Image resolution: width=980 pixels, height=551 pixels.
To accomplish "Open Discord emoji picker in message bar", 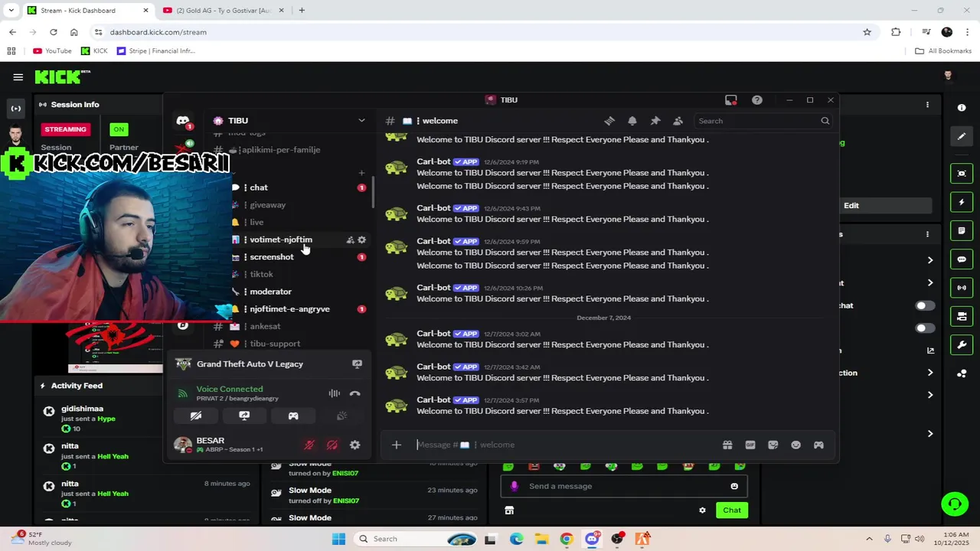I will pyautogui.click(x=796, y=445).
